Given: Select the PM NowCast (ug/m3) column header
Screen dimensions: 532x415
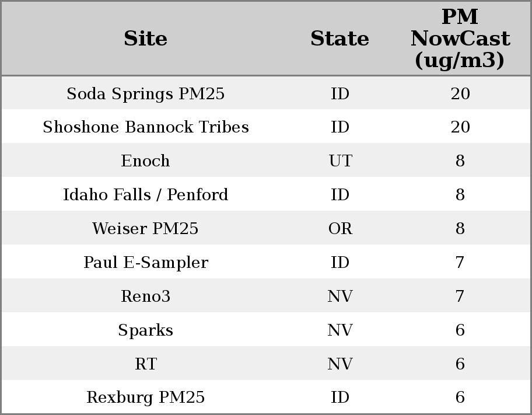Looking at the screenshot, I should click(x=460, y=39).
